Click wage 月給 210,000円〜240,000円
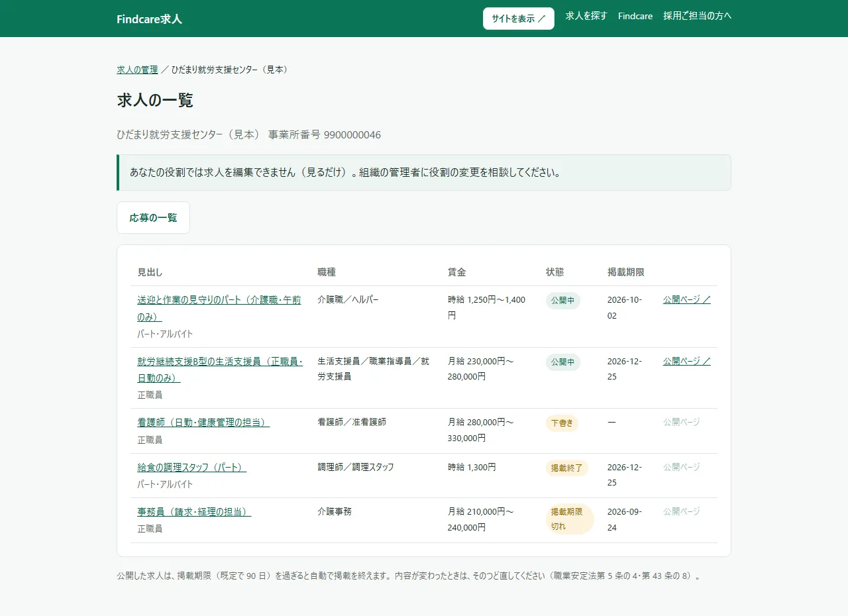The image size is (848, 616). [x=481, y=519]
